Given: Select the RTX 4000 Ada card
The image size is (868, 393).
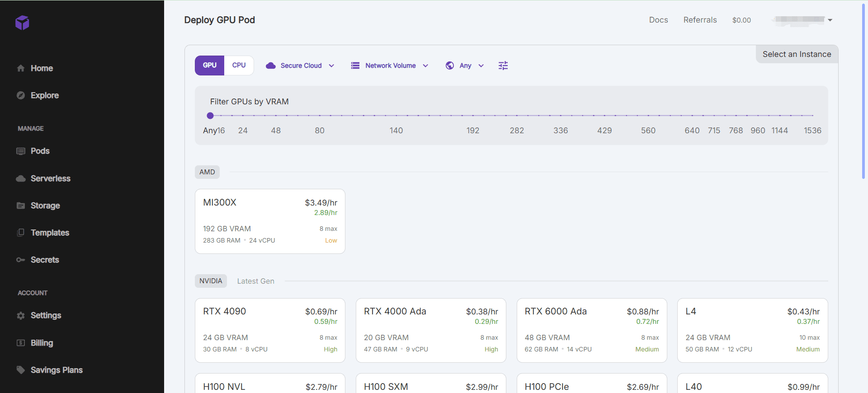Looking at the screenshot, I should (431, 330).
